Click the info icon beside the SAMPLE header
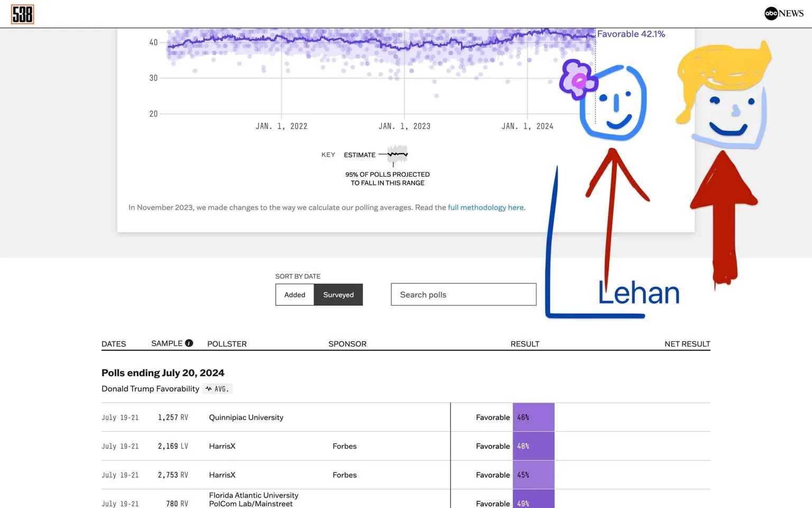 tap(189, 343)
